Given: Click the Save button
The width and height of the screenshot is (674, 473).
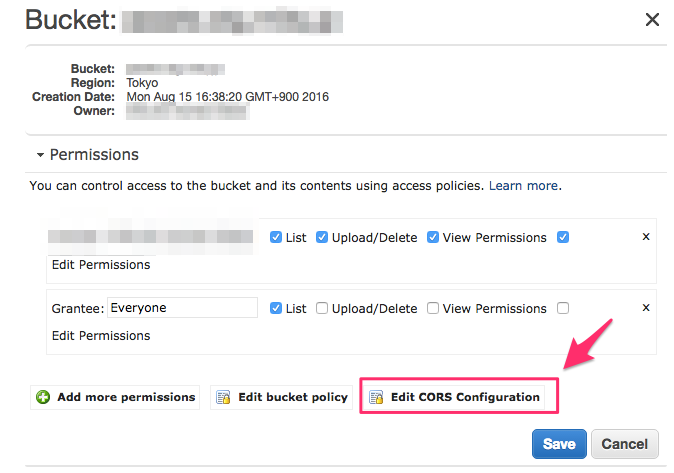Looking at the screenshot, I should coord(559,444).
